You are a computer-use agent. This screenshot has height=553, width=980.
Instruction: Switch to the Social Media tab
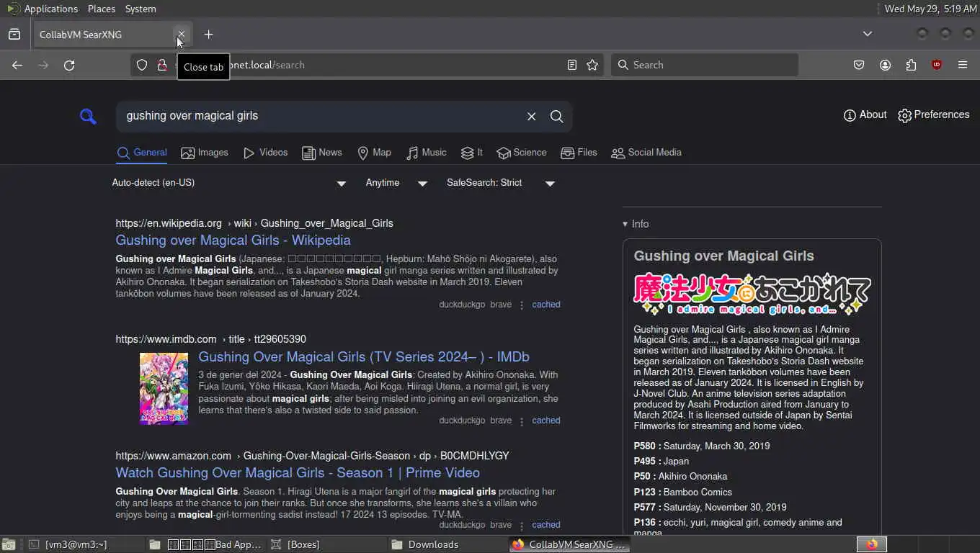[646, 153]
